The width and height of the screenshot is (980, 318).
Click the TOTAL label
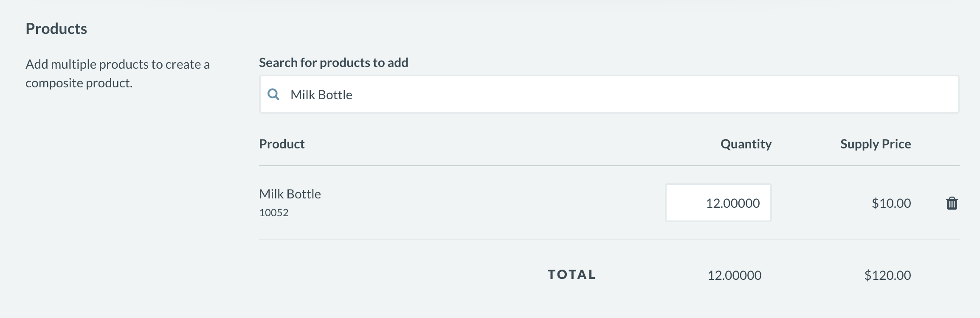[x=572, y=275]
